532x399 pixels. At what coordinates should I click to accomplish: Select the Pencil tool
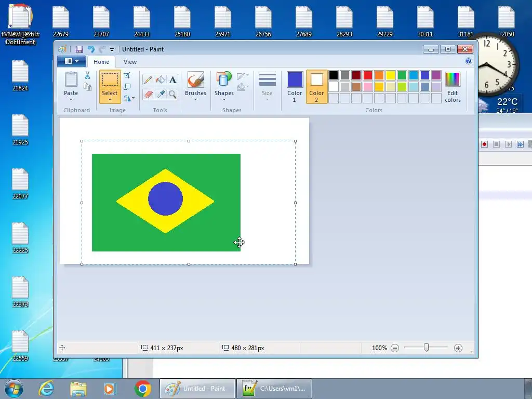148,79
